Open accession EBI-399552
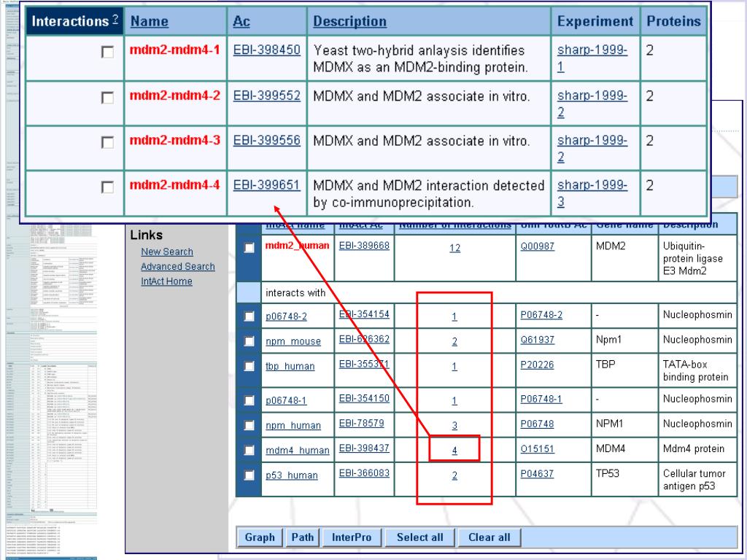The width and height of the screenshot is (747, 560). [x=267, y=96]
